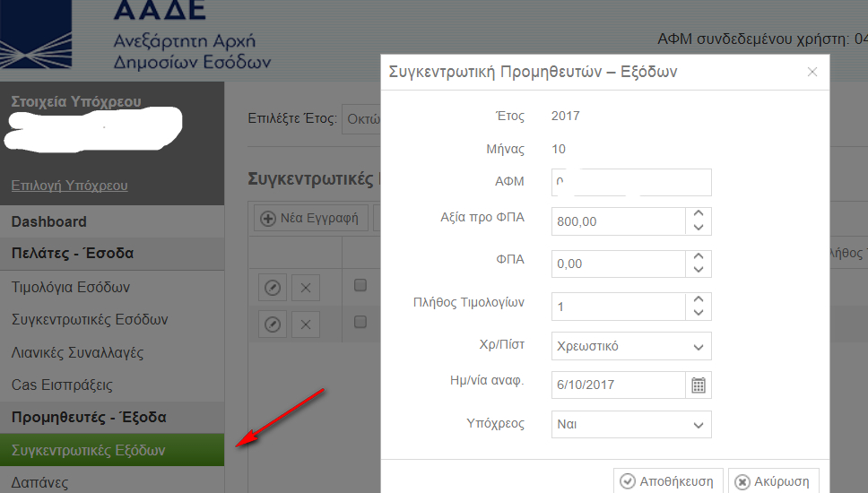Screen dimensions: 868x493
Task: Click the delete X icon in second row
Action: coord(305,324)
